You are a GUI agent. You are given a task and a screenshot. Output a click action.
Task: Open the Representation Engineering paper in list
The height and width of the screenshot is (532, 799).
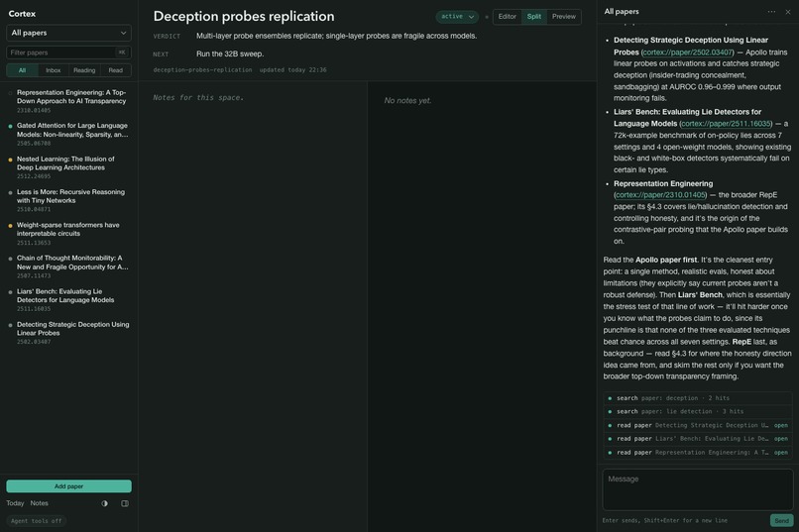point(68,101)
